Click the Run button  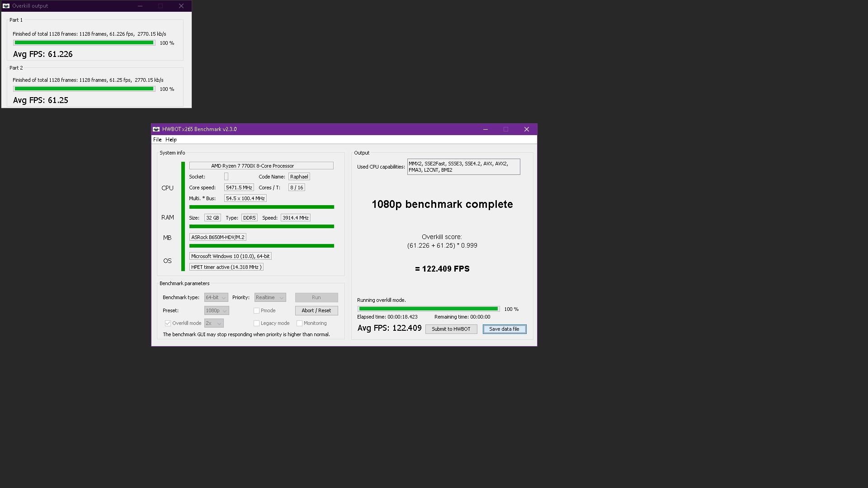tap(316, 297)
